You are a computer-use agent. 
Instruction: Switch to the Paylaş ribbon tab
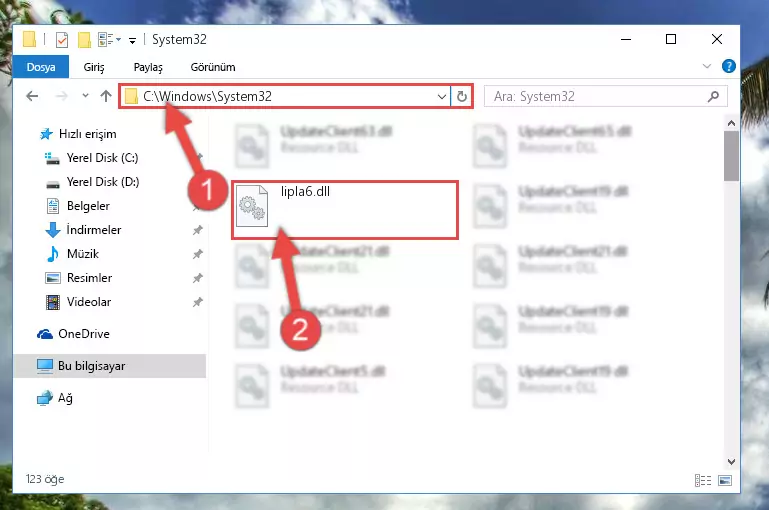click(148, 67)
